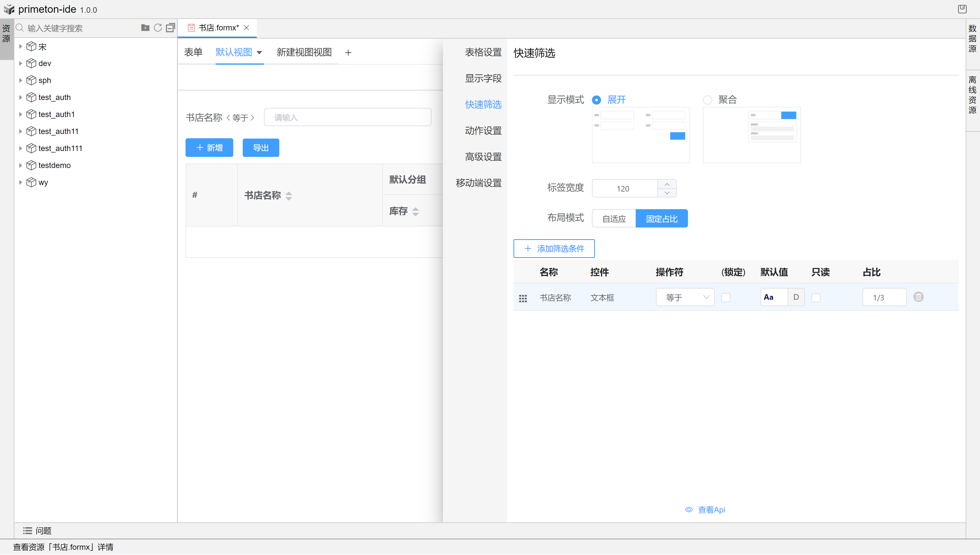
Task: Open the 默认视图 dropdown arrow
Action: coord(259,53)
